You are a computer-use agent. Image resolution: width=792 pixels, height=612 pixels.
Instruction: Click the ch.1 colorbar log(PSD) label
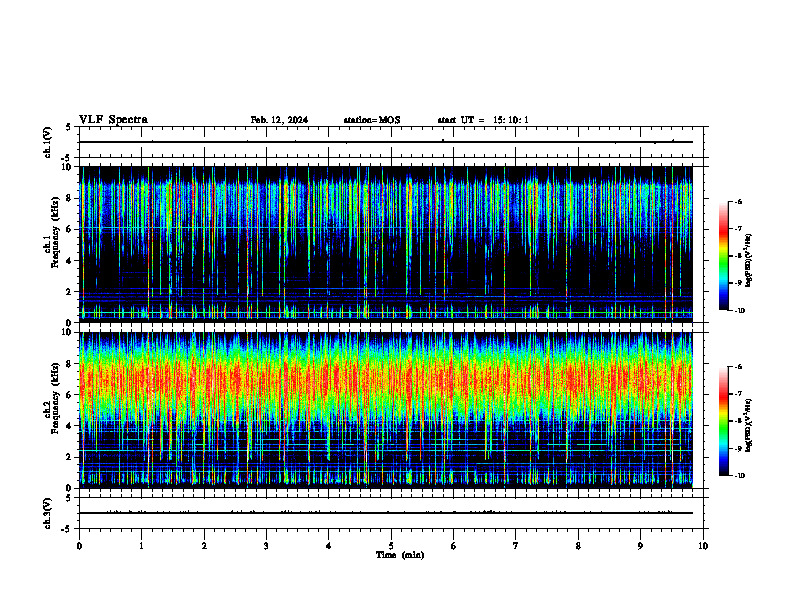[x=749, y=260]
